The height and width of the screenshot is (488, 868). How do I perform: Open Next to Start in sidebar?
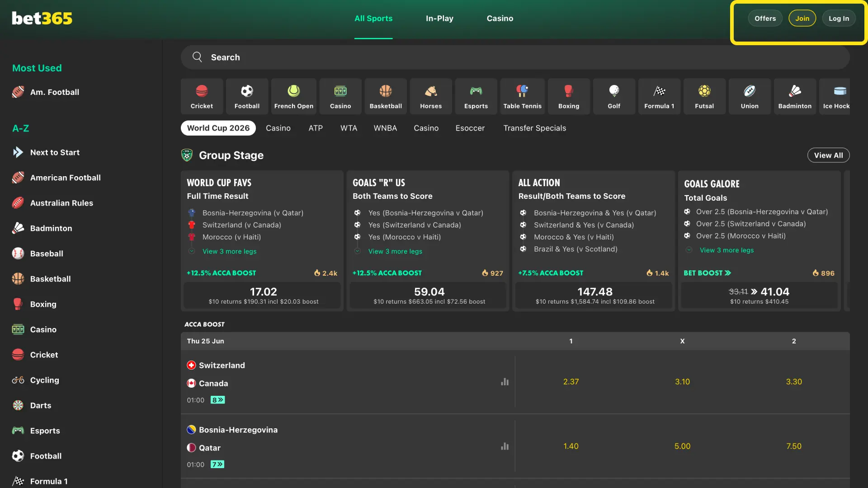click(x=46, y=153)
